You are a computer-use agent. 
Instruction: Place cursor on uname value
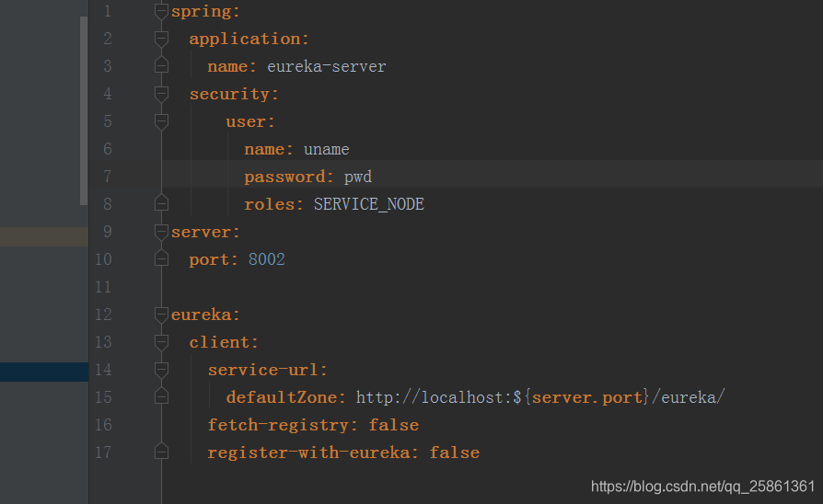tap(327, 150)
